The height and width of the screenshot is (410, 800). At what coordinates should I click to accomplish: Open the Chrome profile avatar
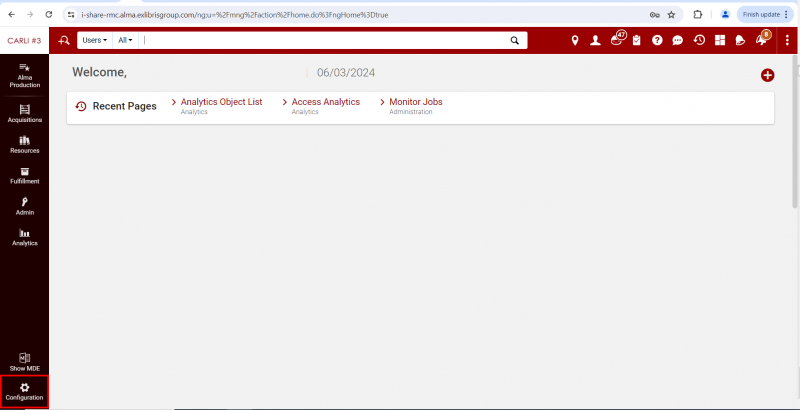pyautogui.click(x=725, y=15)
